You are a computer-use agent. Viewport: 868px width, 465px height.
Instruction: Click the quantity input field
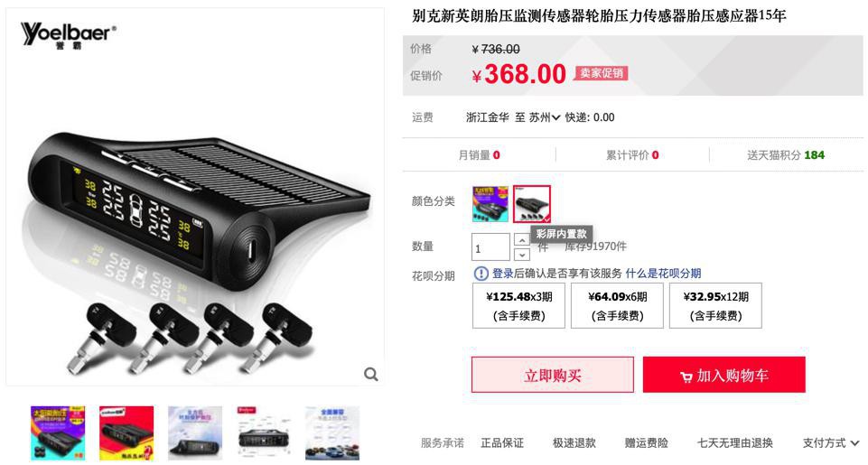point(490,246)
